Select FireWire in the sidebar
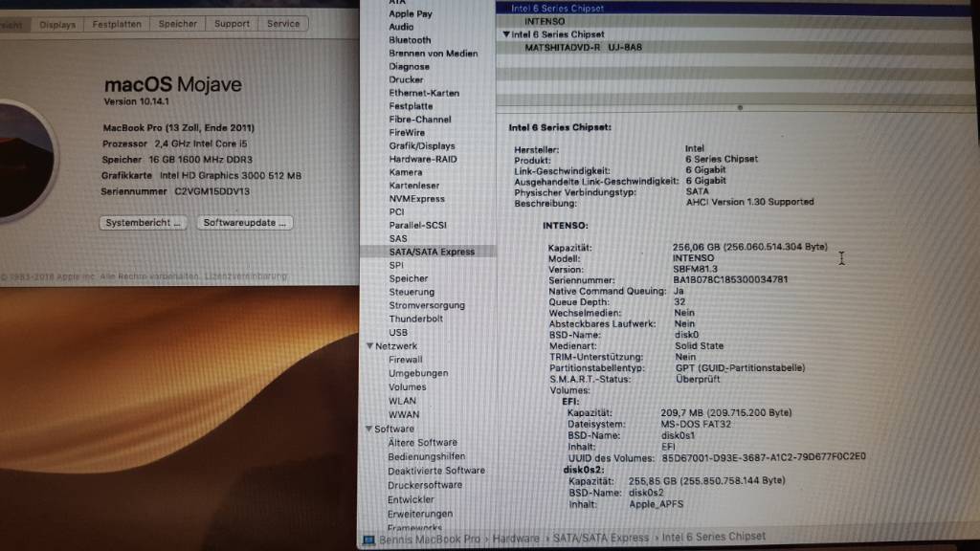Screen dimensions: 980x551 [x=407, y=132]
